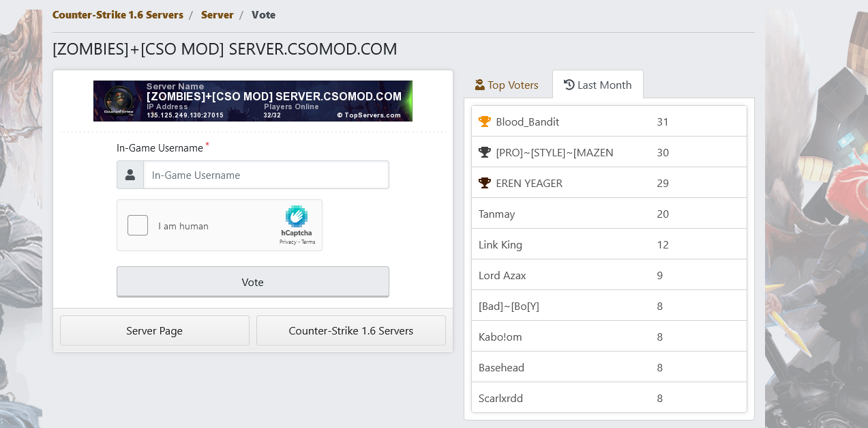Open the hCaptcha Terms link
This screenshot has width=868, height=428.
[x=308, y=242]
